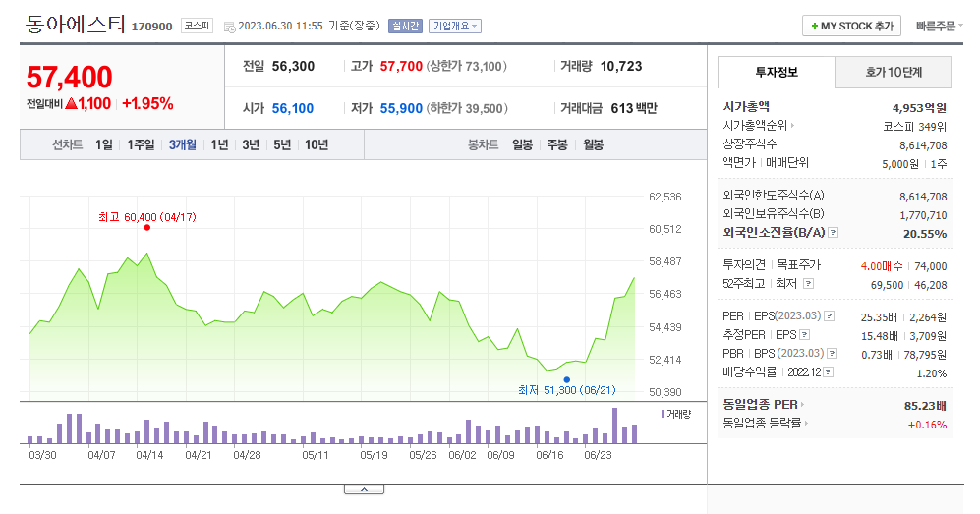Viewport: 980px width, 514px height.
Task: Click the 04/14 date label on the axis
Action: [150, 455]
